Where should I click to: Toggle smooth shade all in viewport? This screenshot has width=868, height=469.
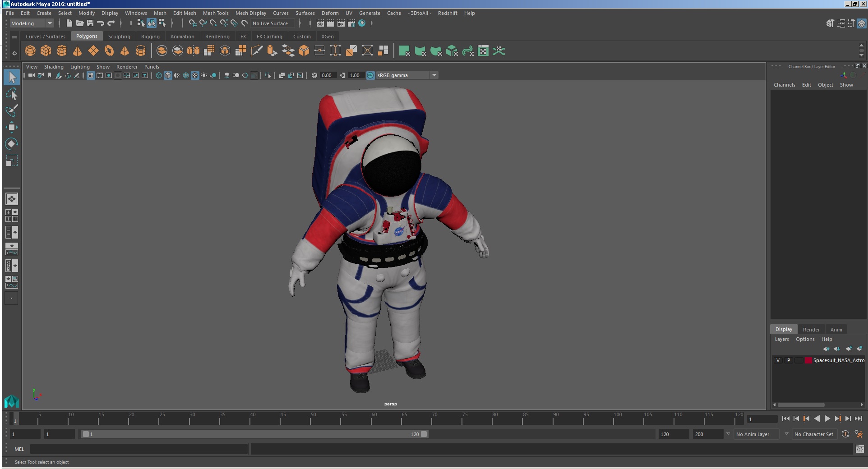pos(168,75)
